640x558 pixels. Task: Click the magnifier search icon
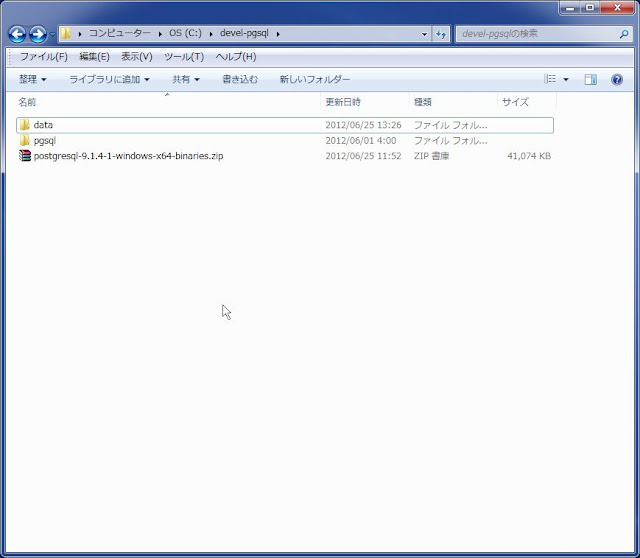(x=624, y=34)
